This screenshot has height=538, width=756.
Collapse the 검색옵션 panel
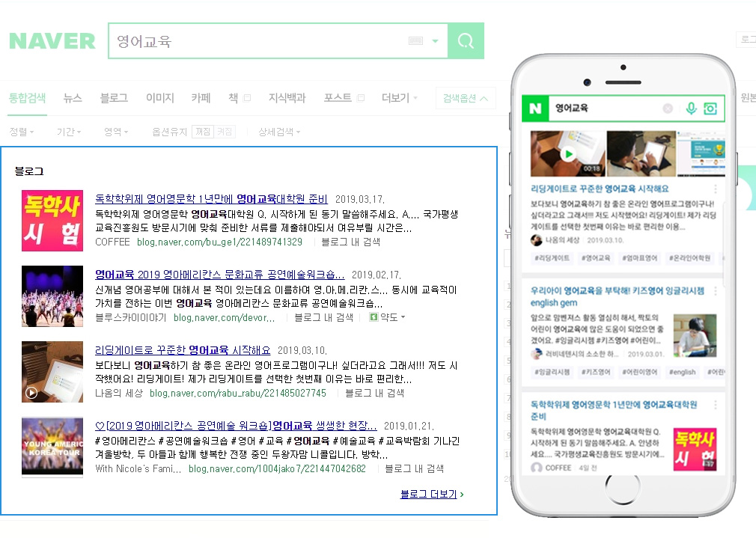[466, 98]
